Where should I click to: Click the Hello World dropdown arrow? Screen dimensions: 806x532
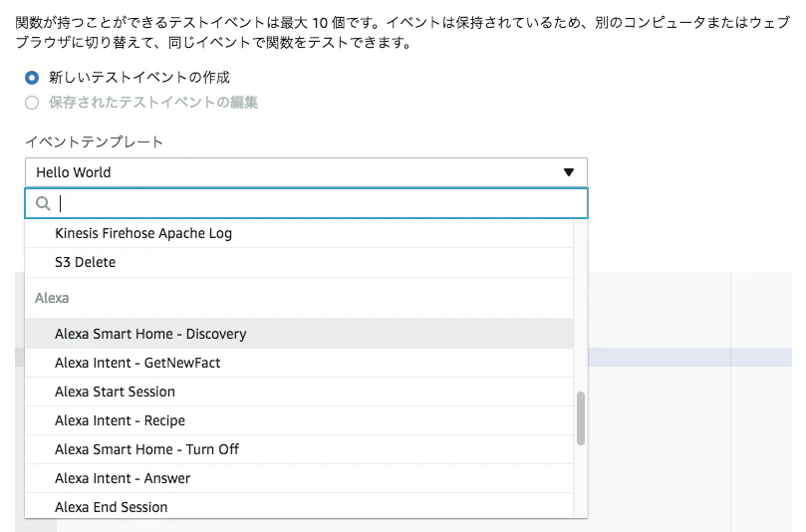(569, 172)
